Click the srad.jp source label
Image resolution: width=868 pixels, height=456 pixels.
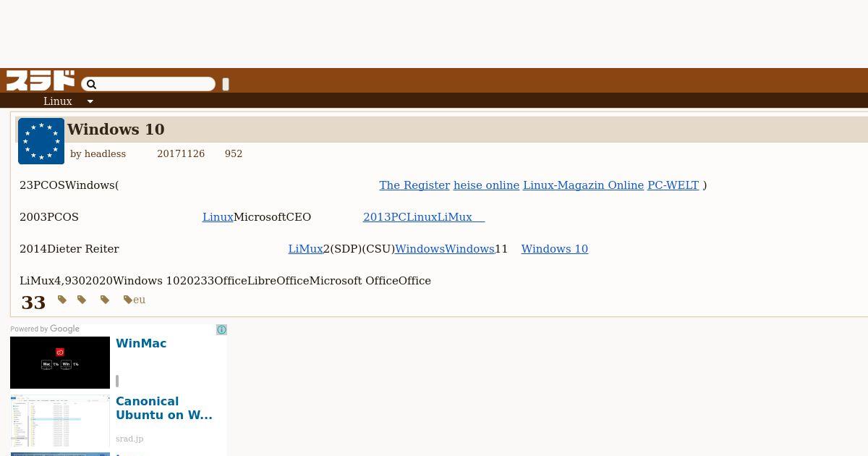tap(129, 439)
